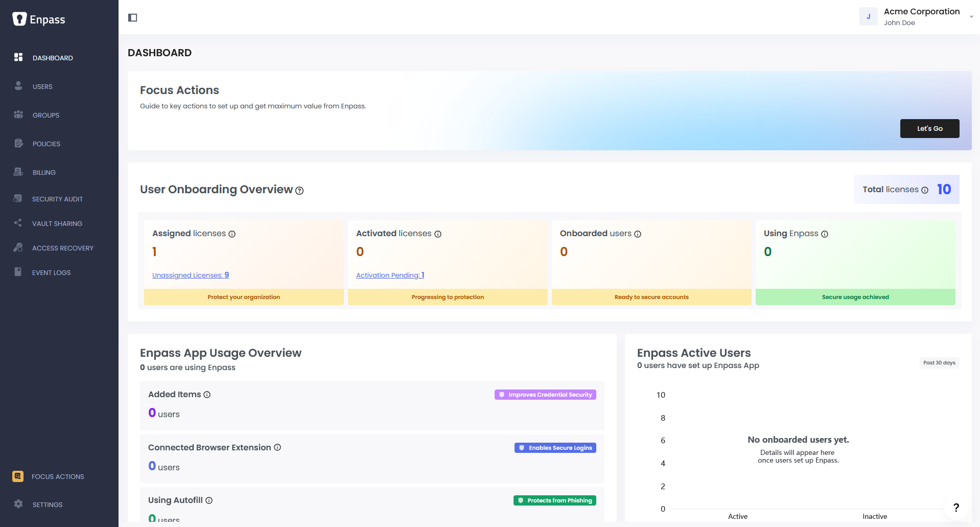The width and height of the screenshot is (980, 527).
Task: Click the Dashboard grid icon
Action: pyautogui.click(x=18, y=57)
